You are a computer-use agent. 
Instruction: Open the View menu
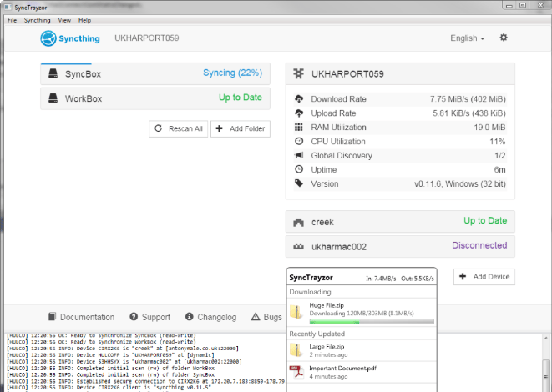point(64,20)
